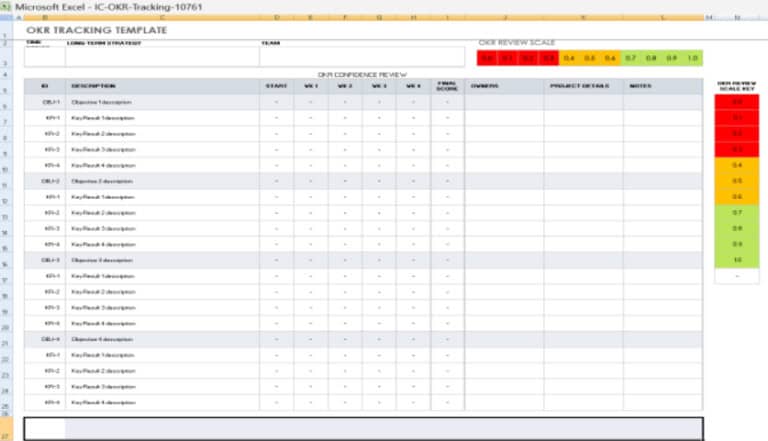768x441 pixels.
Task: Click Key Result 3 description under Objective 3
Action: (162, 308)
